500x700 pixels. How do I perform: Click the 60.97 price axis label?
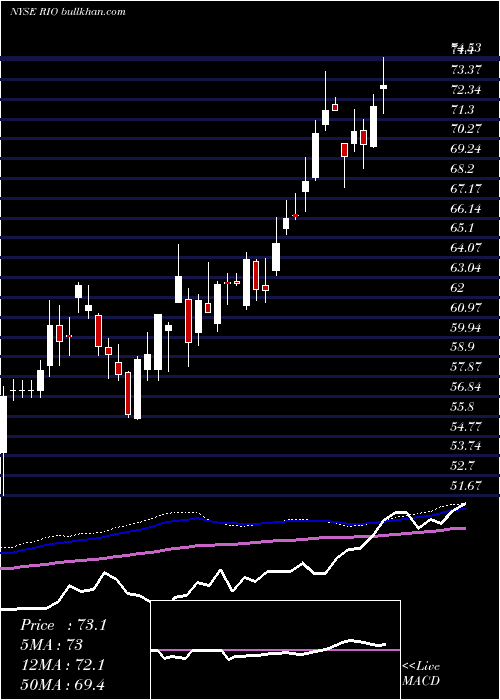click(467, 307)
